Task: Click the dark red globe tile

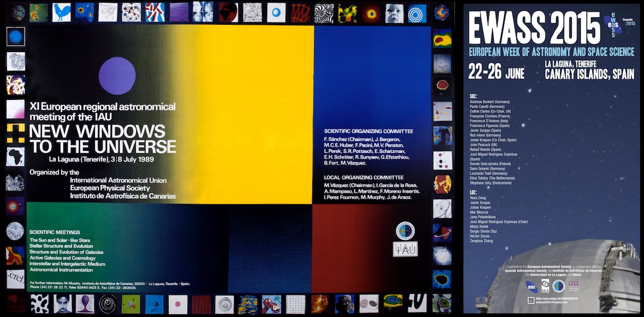Action: 228,12
